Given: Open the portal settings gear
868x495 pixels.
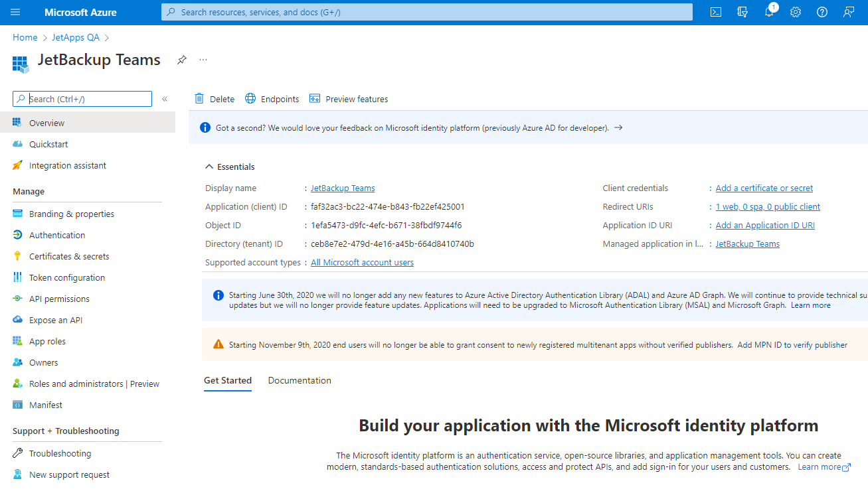Looking at the screenshot, I should pyautogui.click(x=796, y=12).
